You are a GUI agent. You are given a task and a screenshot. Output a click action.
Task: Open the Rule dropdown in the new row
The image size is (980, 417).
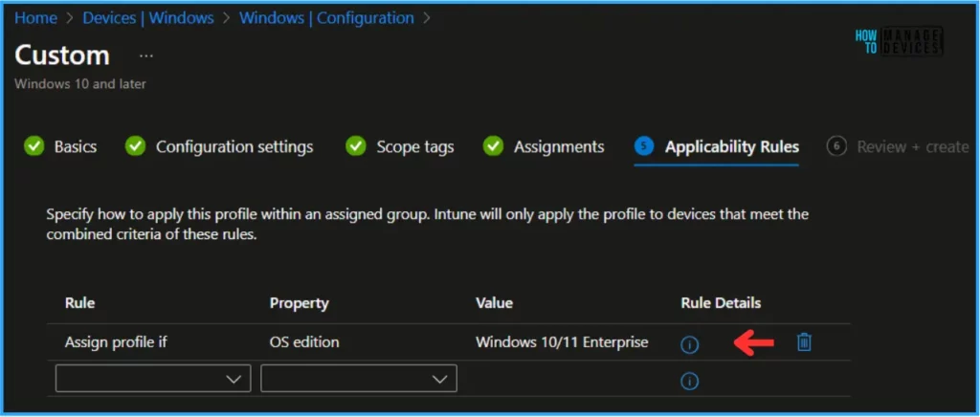153,379
